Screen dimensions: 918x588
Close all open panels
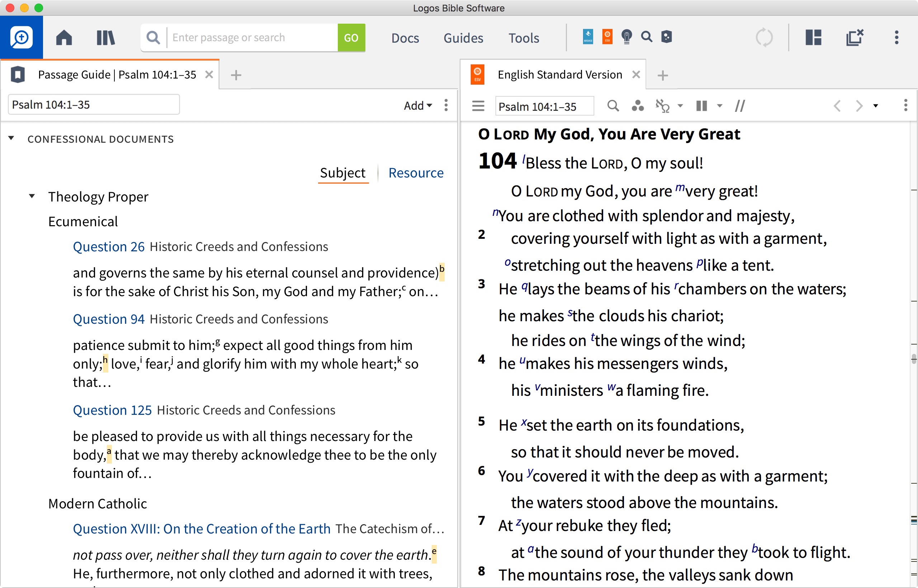(855, 37)
